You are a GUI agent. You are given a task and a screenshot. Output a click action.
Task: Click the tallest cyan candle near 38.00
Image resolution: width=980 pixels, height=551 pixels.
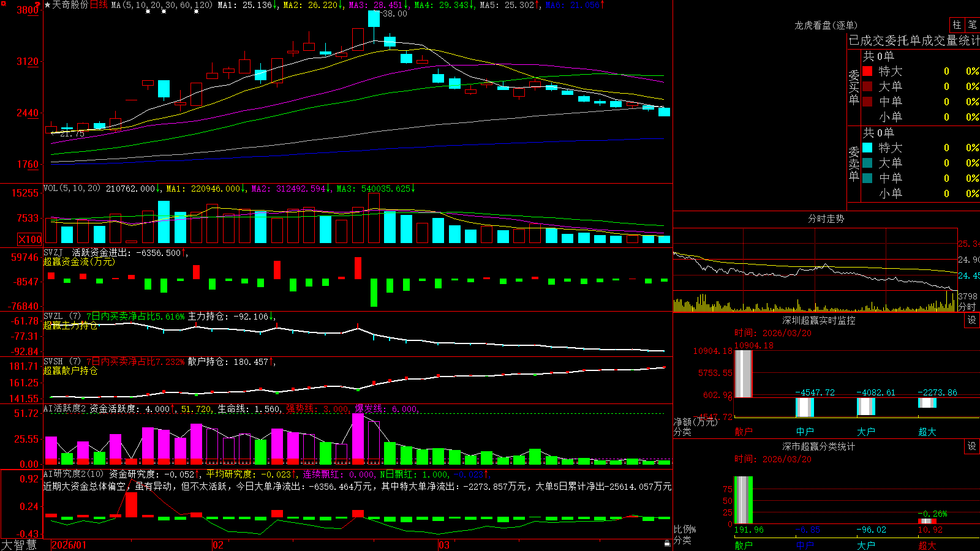374,19
